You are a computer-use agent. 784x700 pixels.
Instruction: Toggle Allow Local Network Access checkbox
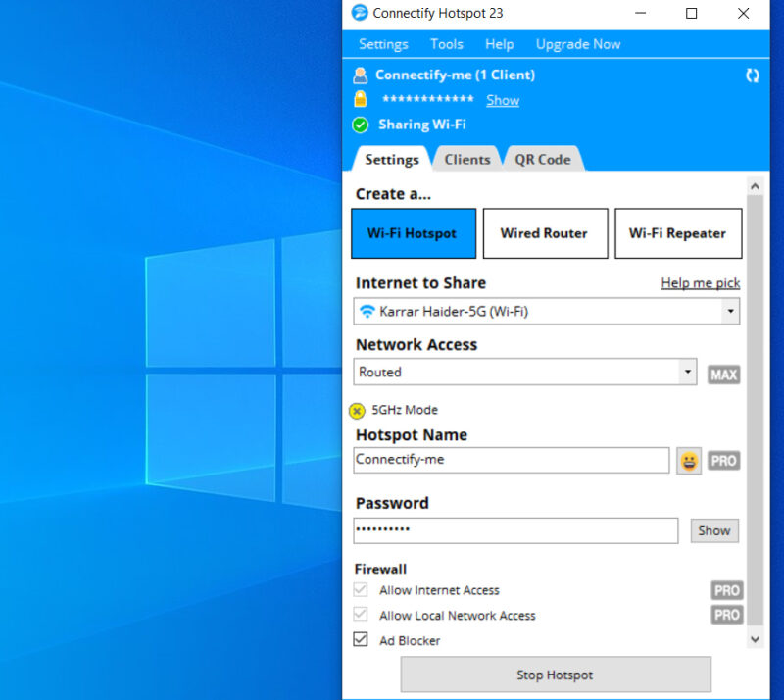361,616
